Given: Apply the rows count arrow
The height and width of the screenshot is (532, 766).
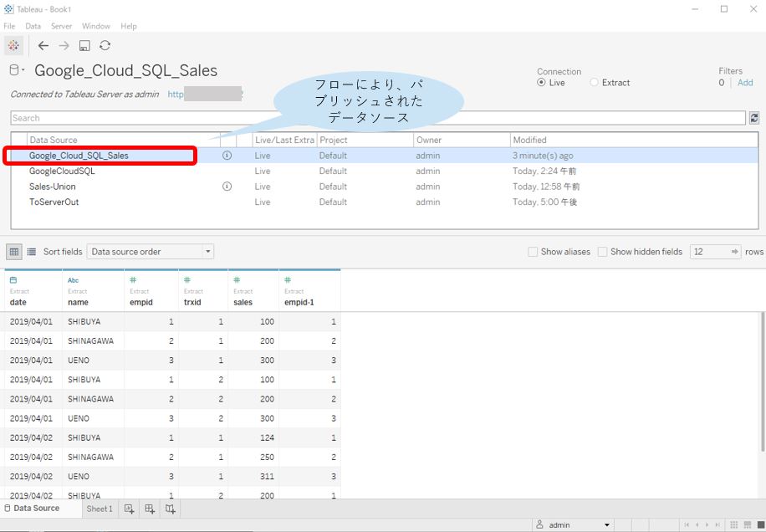Looking at the screenshot, I should [x=735, y=252].
